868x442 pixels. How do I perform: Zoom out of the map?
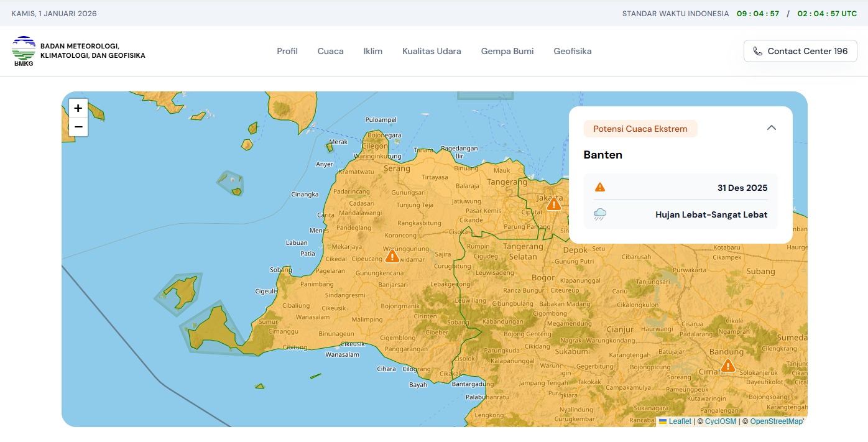pos(78,127)
